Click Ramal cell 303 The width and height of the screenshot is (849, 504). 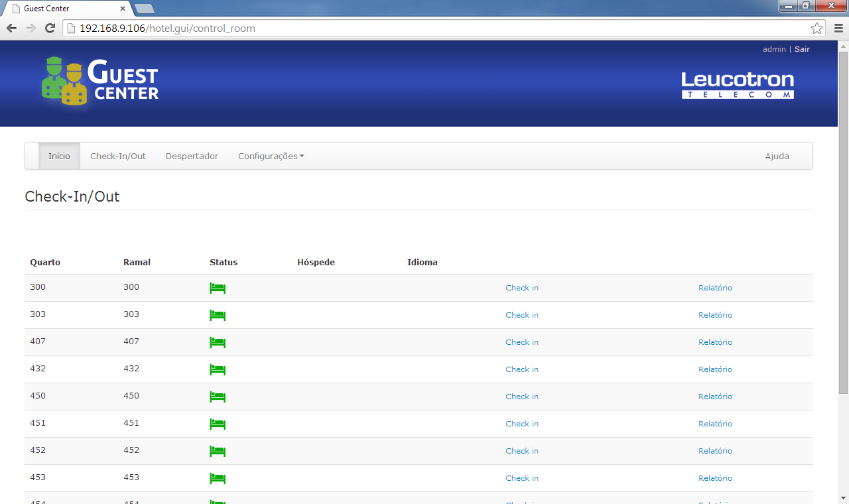131,314
